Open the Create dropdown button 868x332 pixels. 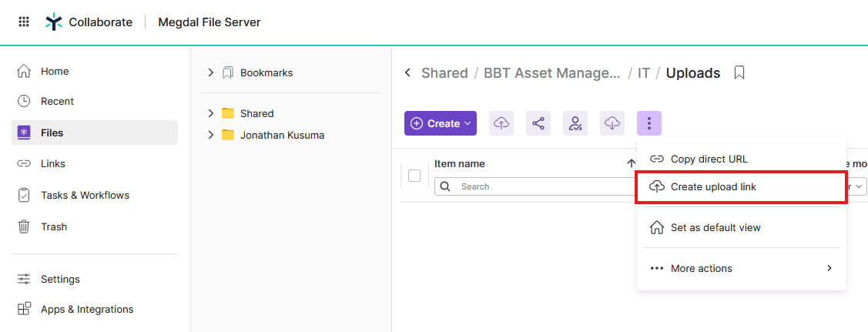440,123
